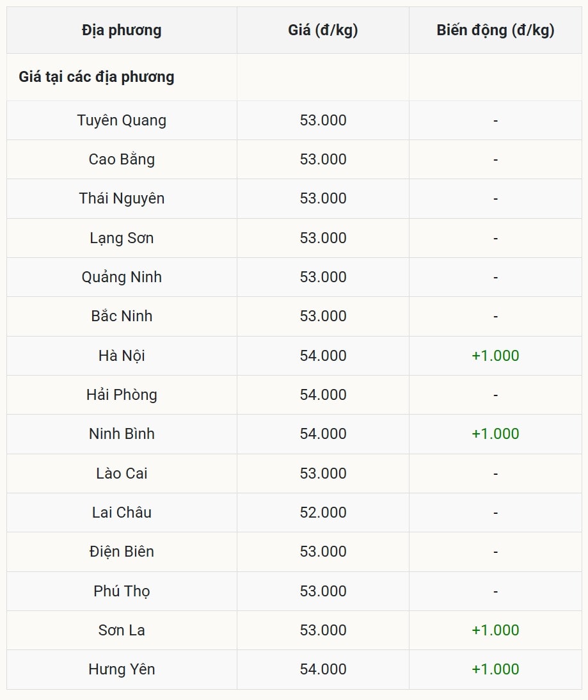Image resolution: width=588 pixels, height=700 pixels.
Task: Select the Lạng Sơn province name
Action: 122,238
